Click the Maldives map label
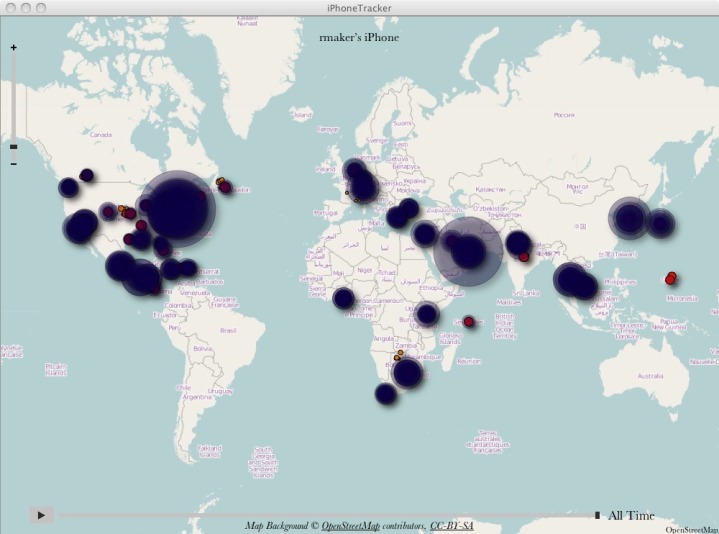 pyautogui.click(x=509, y=303)
